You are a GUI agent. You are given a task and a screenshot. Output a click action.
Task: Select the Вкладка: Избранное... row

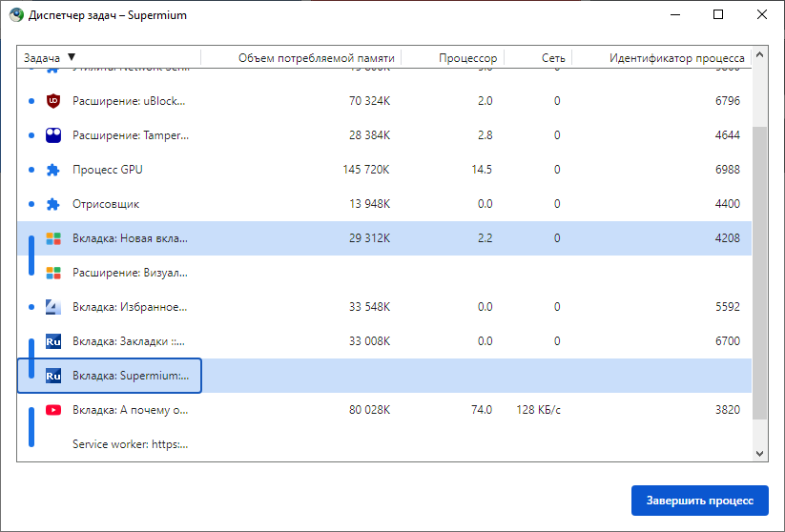click(384, 307)
